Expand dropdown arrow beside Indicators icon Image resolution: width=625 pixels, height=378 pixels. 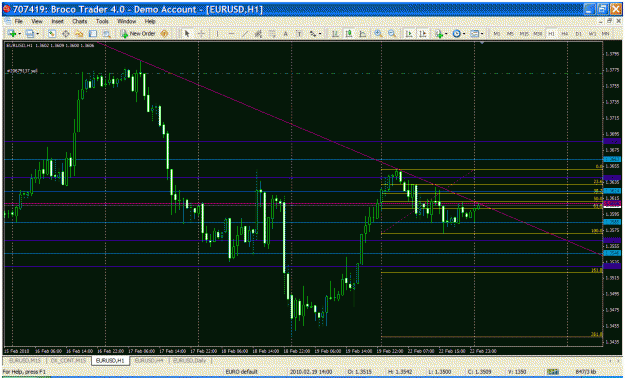pyautogui.click(x=446, y=34)
